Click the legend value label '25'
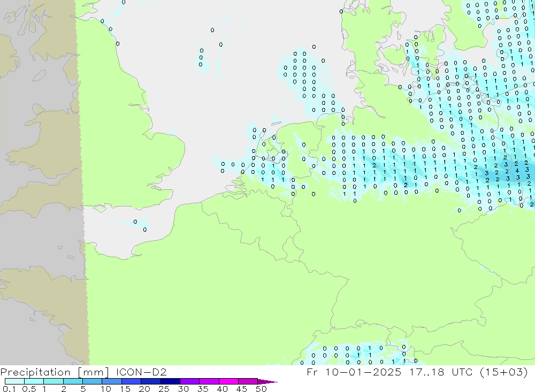The height and width of the screenshot is (392, 535). (x=164, y=389)
